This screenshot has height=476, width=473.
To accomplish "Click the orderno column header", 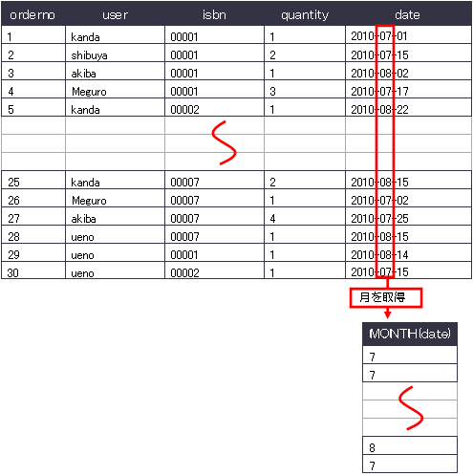I will 32,14.
